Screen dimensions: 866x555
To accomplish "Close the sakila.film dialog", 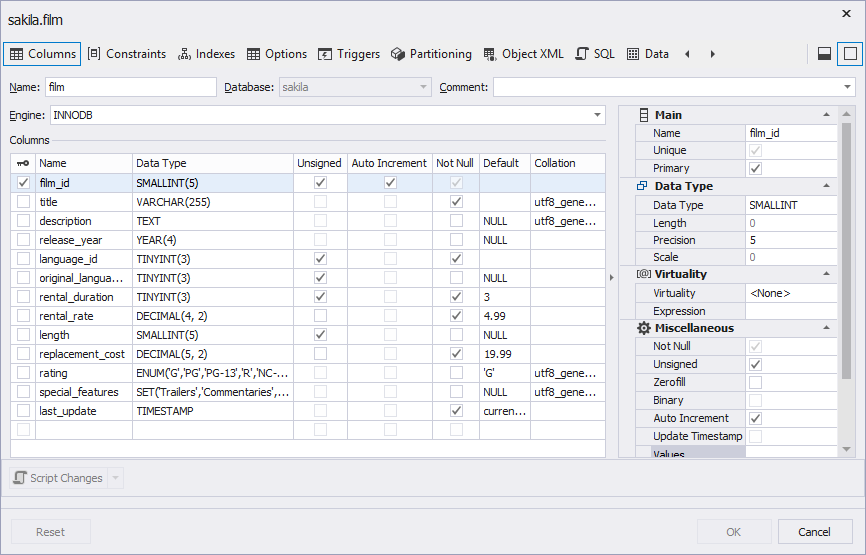I will point(846,14).
